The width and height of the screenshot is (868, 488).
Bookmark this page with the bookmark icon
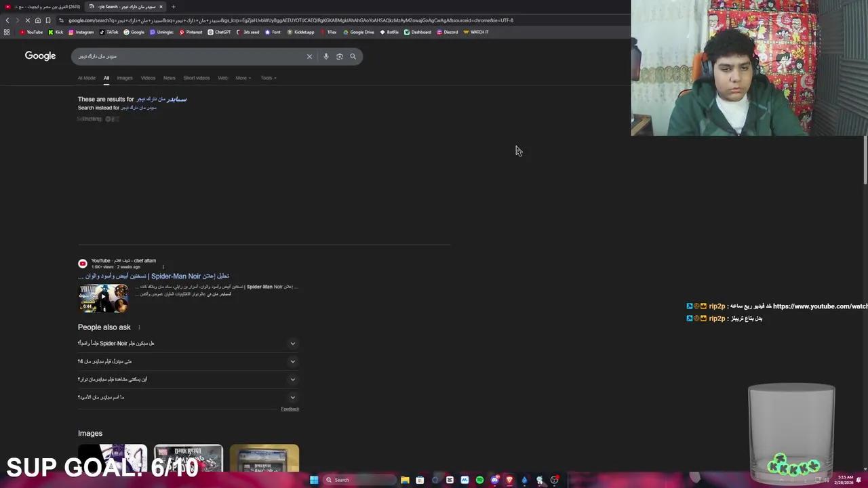point(47,20)
